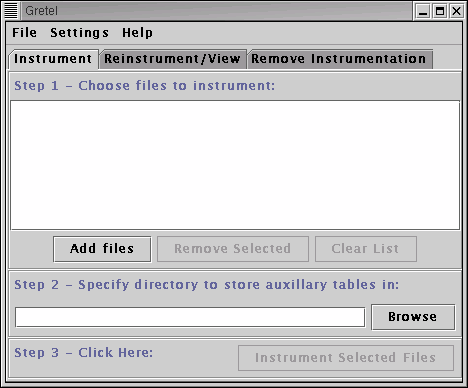The height and width of the screenshot is (388, 468).
Task: Click the 'Step 1 – Choose files to instrument:' label
Action: tap(145, 86)
